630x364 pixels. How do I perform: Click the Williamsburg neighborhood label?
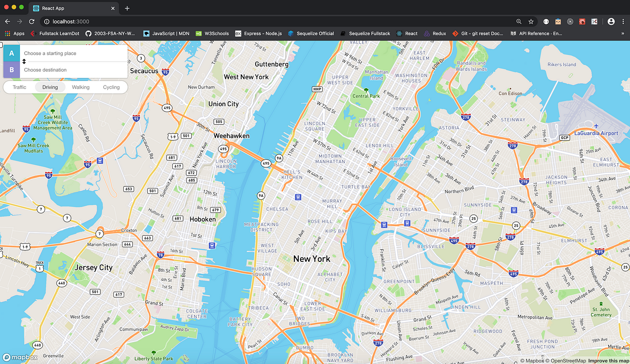point(393,310)
